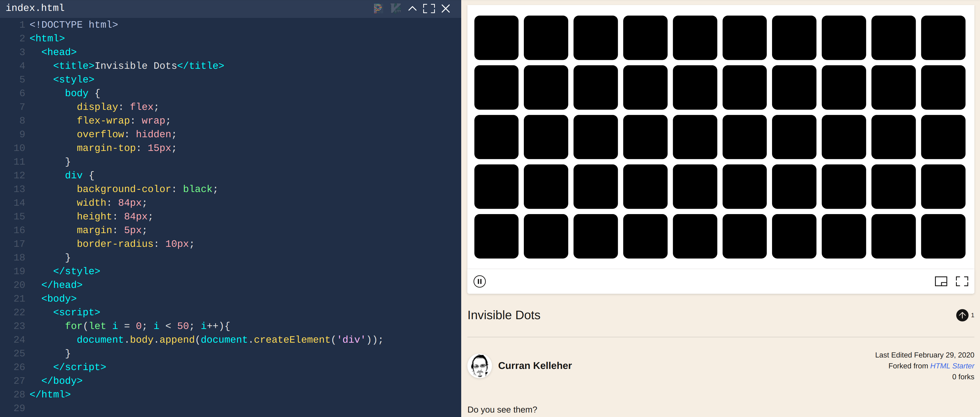This screenshot has height=417, width=980.
Task: Click 'Last Edited February 29, 2020' text
Action: [x=924, y=355]
